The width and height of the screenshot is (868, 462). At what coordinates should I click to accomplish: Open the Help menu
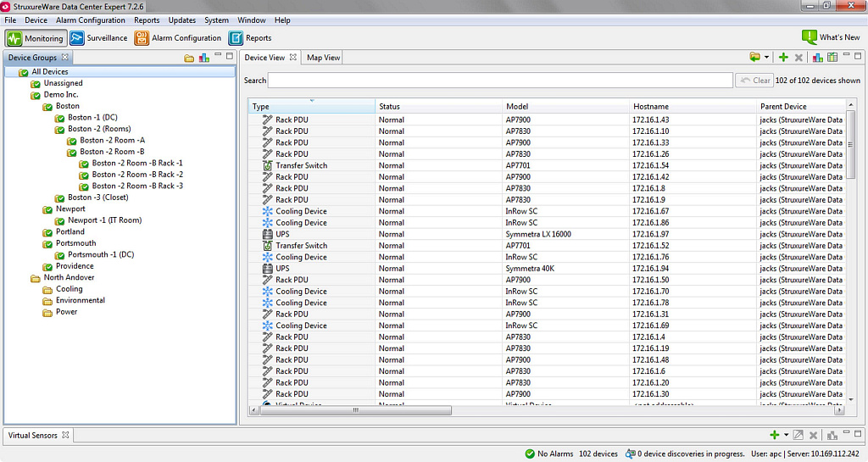tap(282, 19)
